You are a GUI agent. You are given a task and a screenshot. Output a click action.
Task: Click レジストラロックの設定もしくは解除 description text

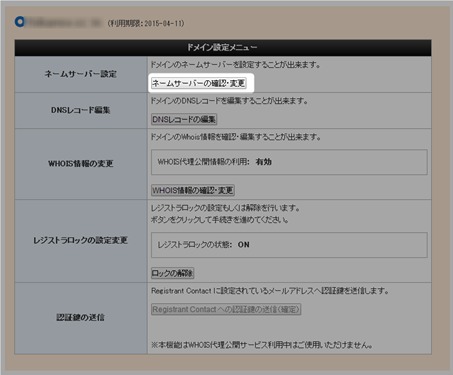tap(226, 208)
